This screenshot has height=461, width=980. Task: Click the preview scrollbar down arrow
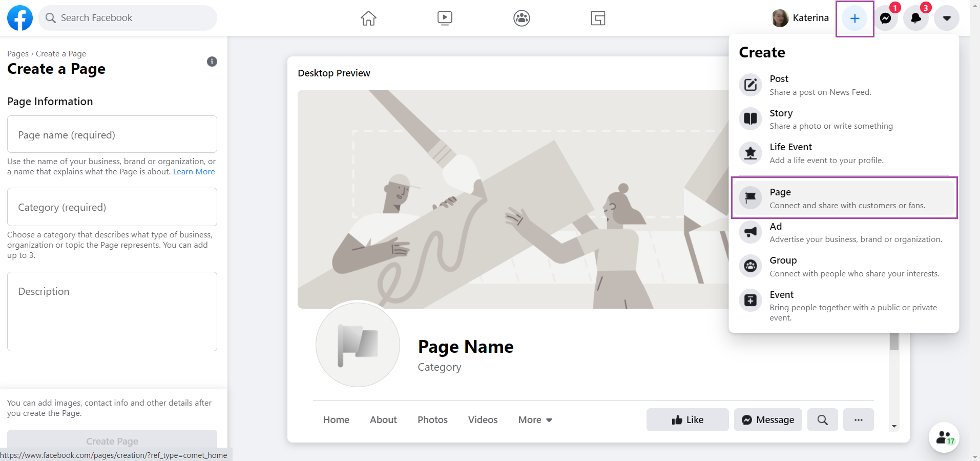tap(894, 426)
